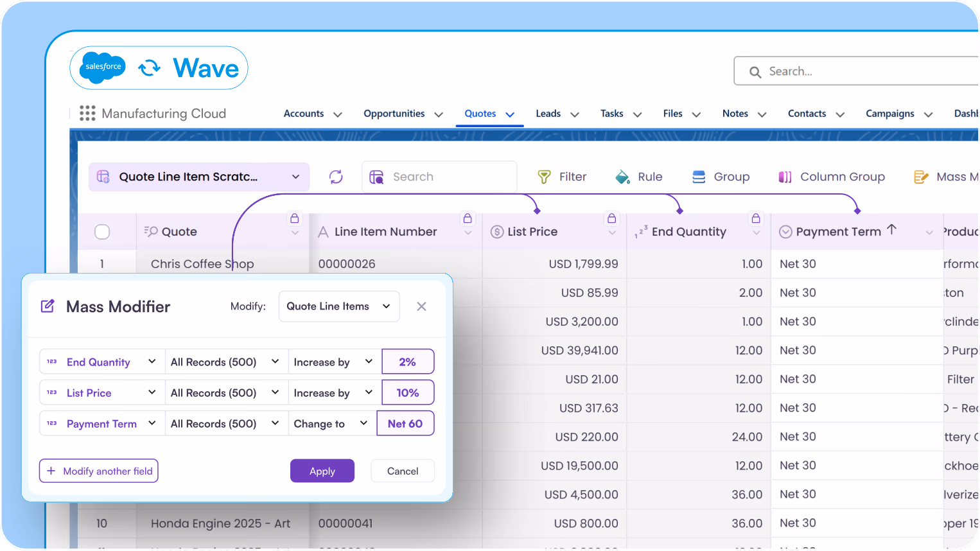Open the List Price field dropdown
This screenshot has width=980, height=551.
[x=102, y=392]
